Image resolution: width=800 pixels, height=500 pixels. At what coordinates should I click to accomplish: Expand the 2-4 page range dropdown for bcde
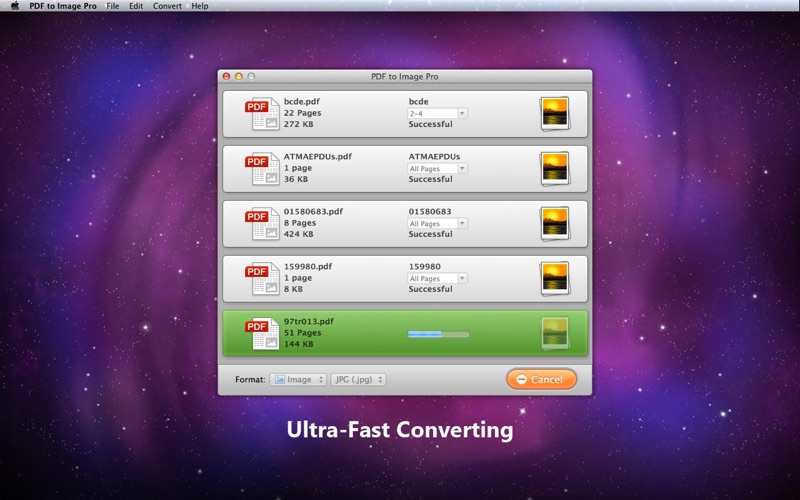[x=437, y=113]
